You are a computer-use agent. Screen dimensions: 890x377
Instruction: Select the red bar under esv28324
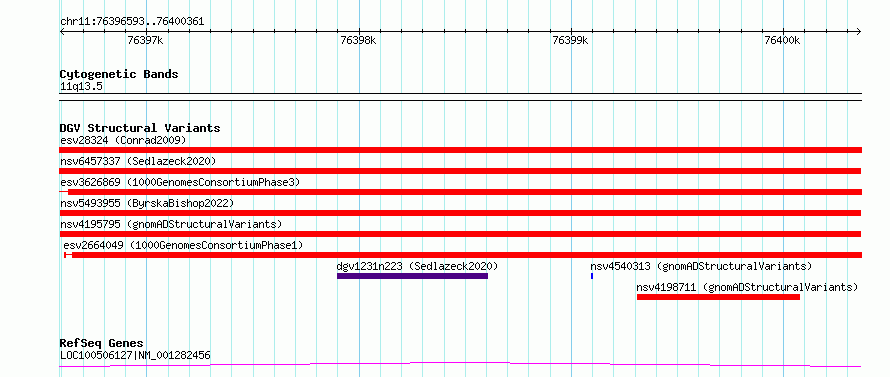pyautogui.click(x=461, y=150)
